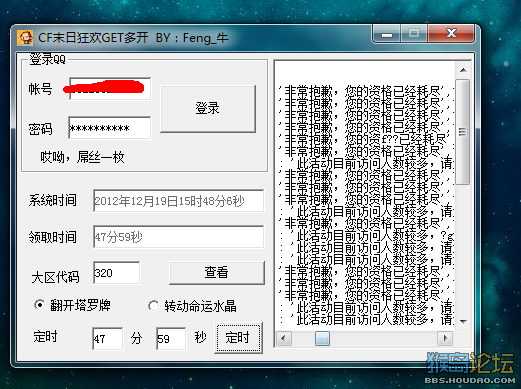Click the 查看 view button
Image resolution: width=521 pixels, height=389 pixels.
click(x=217, y=272)
